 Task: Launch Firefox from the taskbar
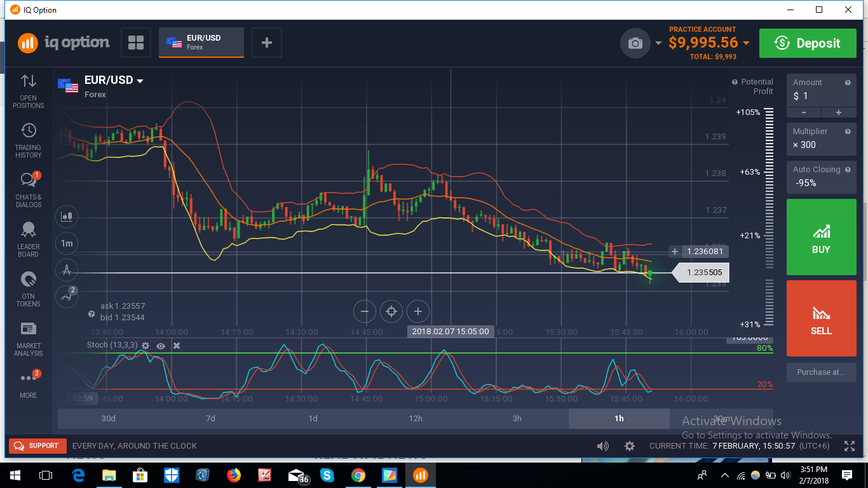[234, 475]
